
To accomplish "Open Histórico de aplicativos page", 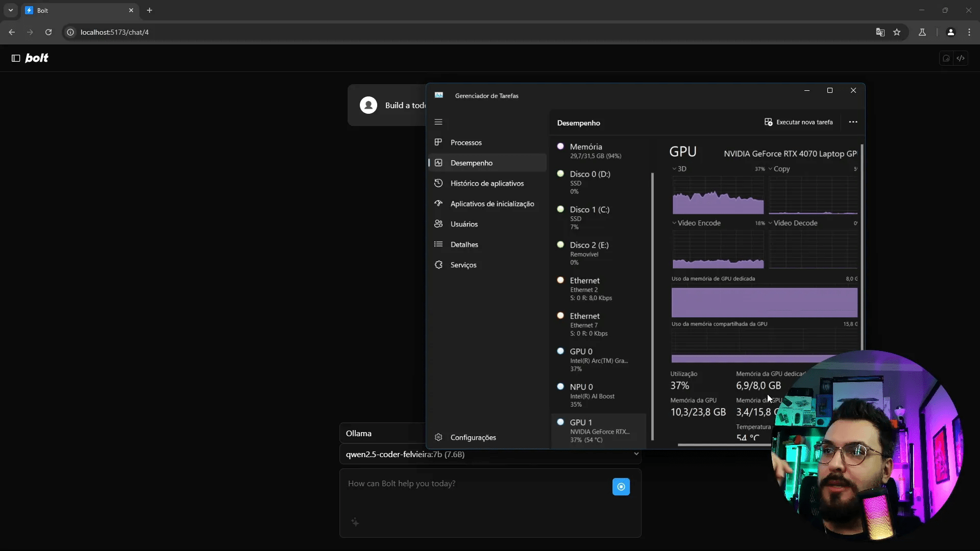I will point(487,183).
